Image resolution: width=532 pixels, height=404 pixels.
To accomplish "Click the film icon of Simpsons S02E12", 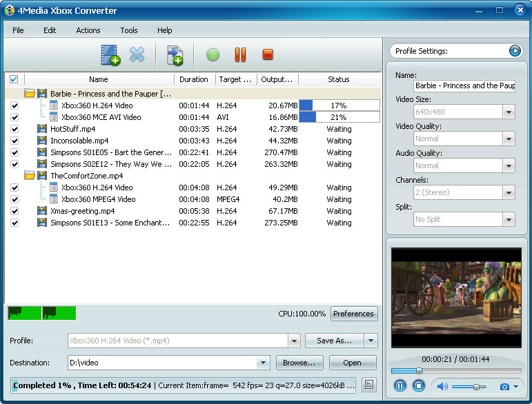I will [x=42, y=164].
